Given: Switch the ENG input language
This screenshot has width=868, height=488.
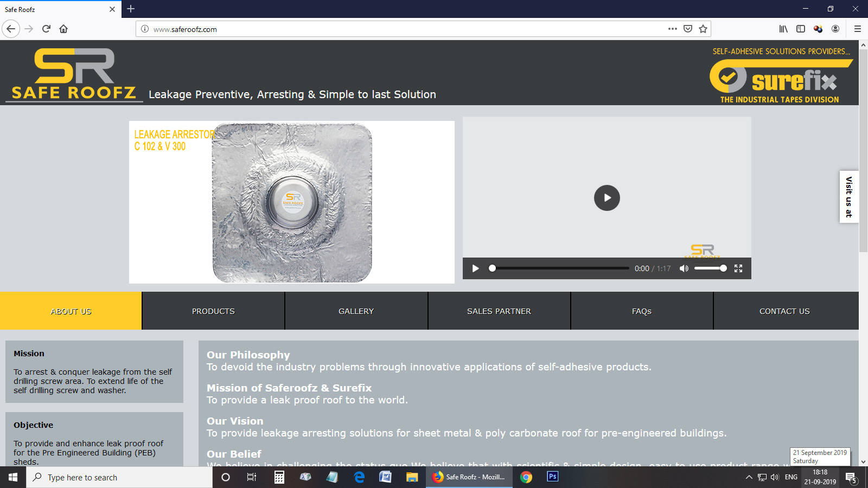Looking at the screenshot, I should point(791,477).
